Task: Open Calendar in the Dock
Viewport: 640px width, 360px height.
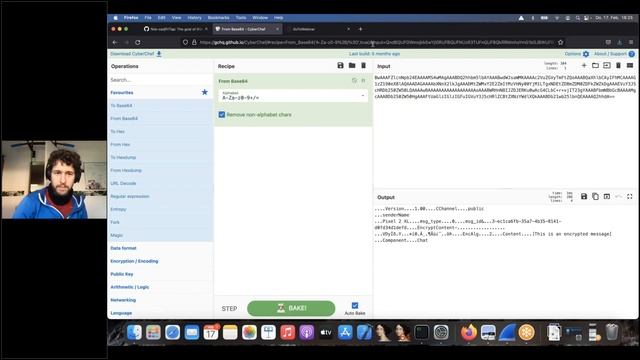Action: click(x=211, y=332)
